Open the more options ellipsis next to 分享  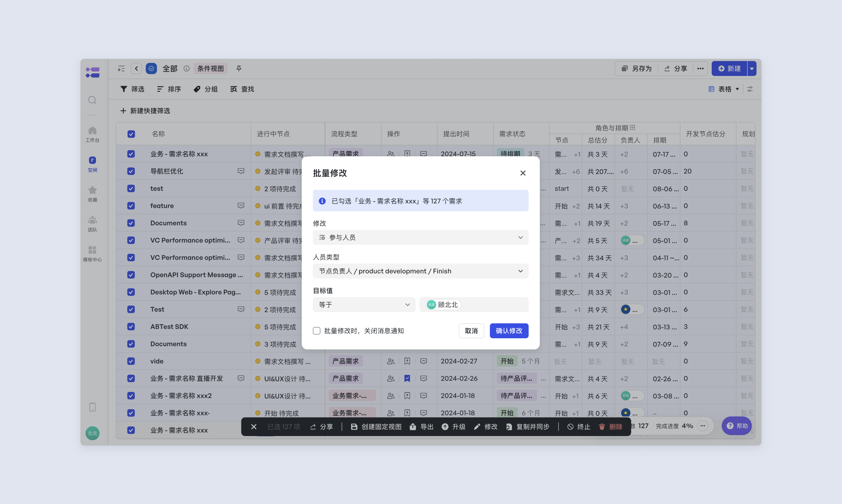(x=700, y=69)
